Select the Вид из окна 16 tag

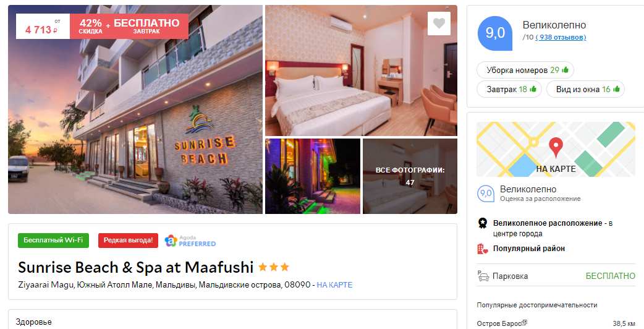(585, 89)
